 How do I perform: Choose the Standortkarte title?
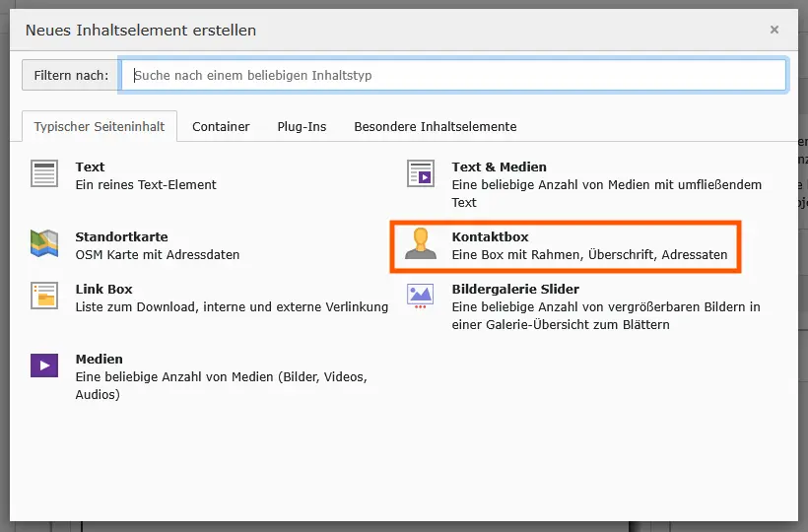(121, 236)
